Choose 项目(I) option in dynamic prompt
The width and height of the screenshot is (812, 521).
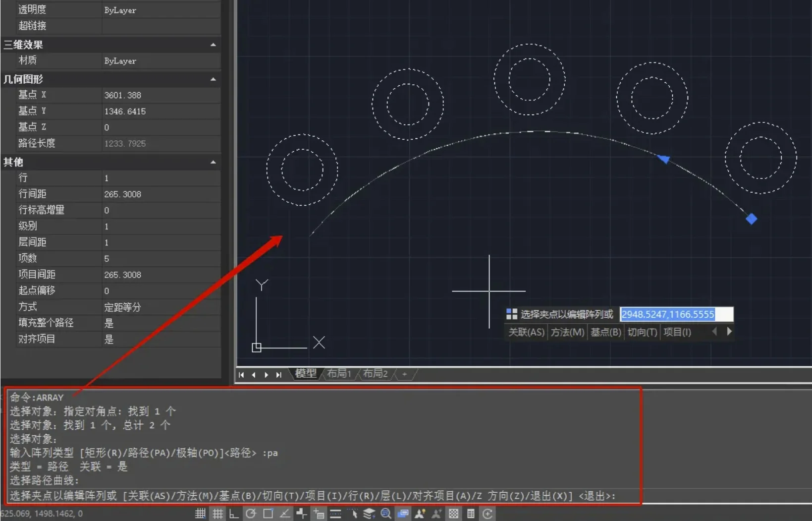[677, 332]
